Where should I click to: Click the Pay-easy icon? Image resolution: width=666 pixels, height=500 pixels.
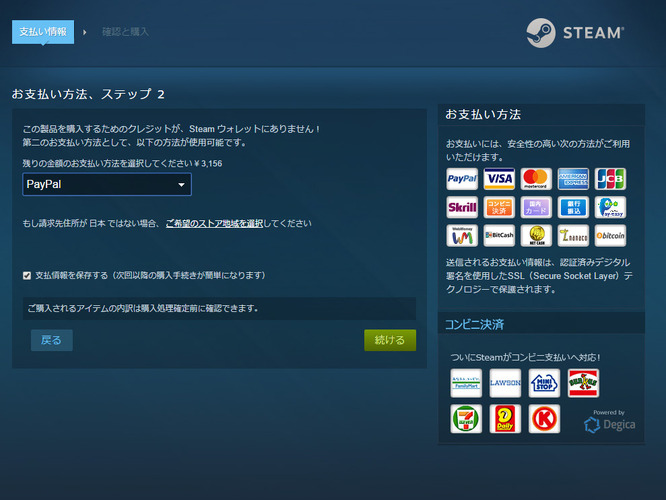coord(610,207)
